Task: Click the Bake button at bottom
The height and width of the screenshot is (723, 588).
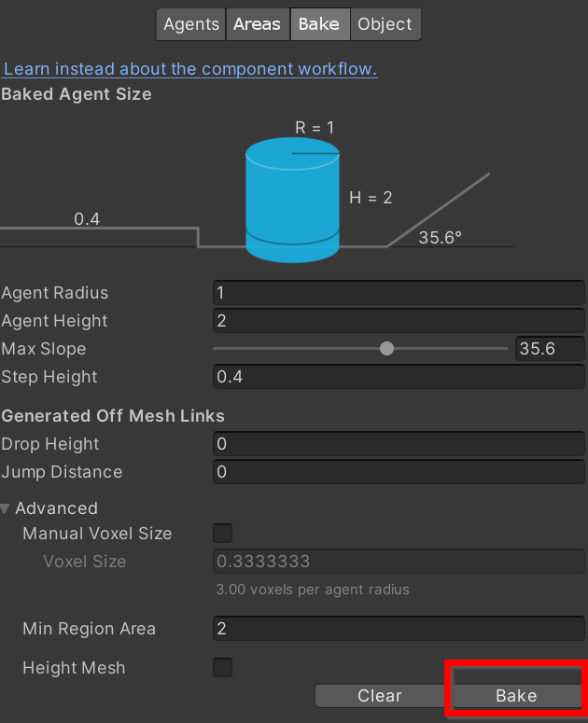Action: pos(516,696)
